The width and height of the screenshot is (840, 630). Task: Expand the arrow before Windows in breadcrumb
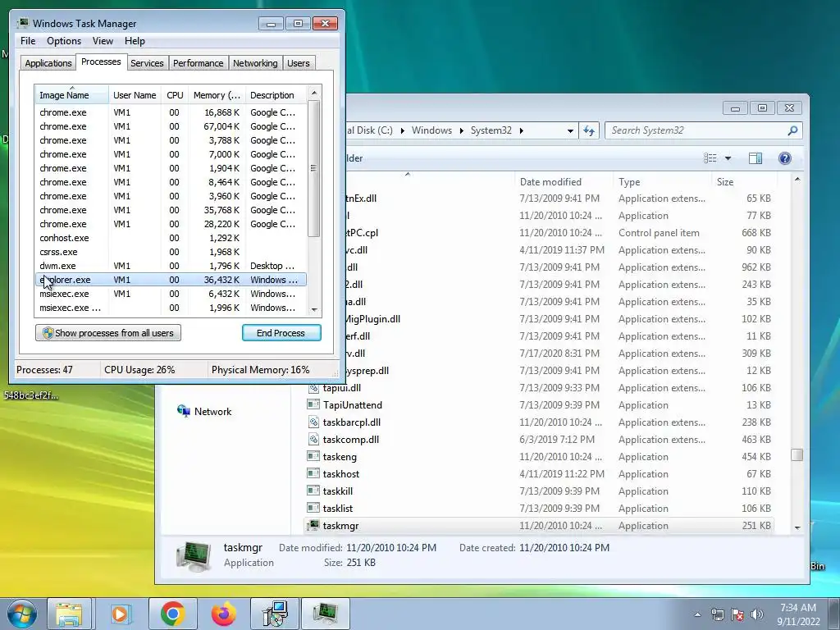pyautogui.click(x=402, y=130)
